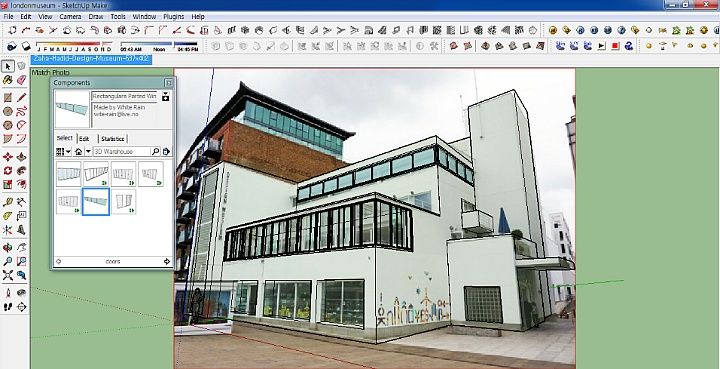Image resolution: width=720 pixels, height=369 pixels.
Task: Close the Components panel
Action: click(x=169, y=83)
